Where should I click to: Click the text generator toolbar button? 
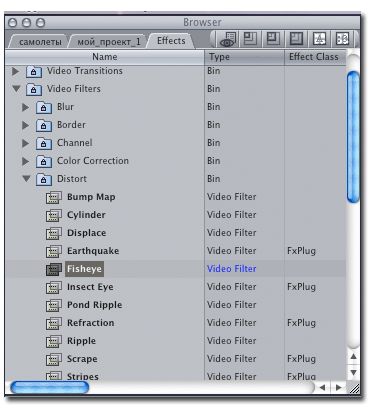coord(319,39)
